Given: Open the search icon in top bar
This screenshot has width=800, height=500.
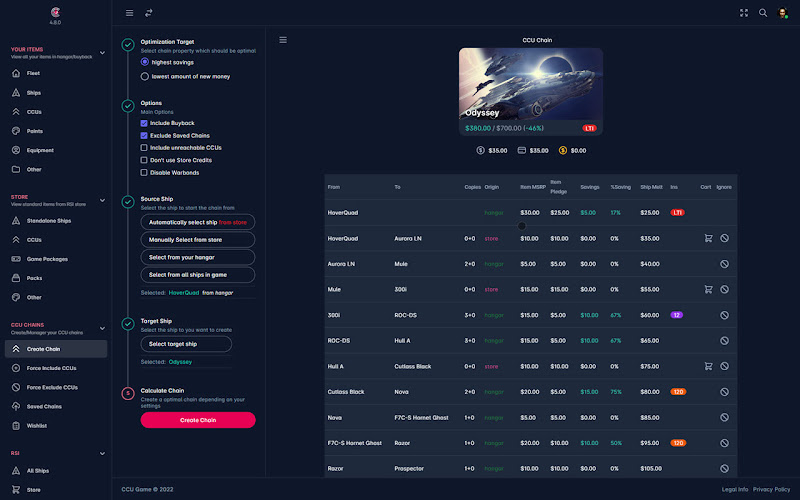Looking at the screenshot, I should tap(763, 13).
